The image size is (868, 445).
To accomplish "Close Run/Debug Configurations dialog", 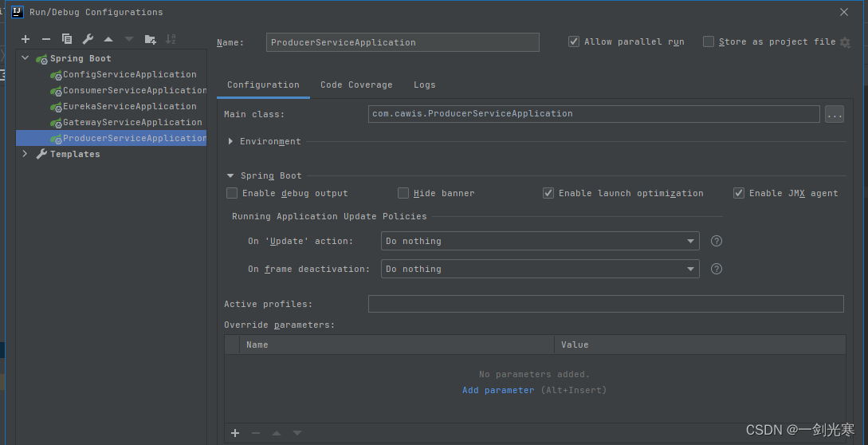I will (844, 12).
